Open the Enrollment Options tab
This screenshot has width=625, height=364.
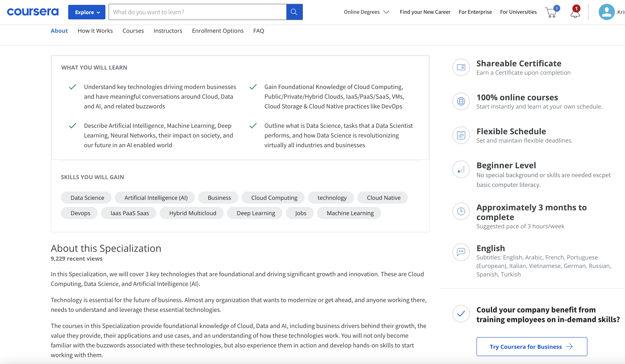(218, 31)
